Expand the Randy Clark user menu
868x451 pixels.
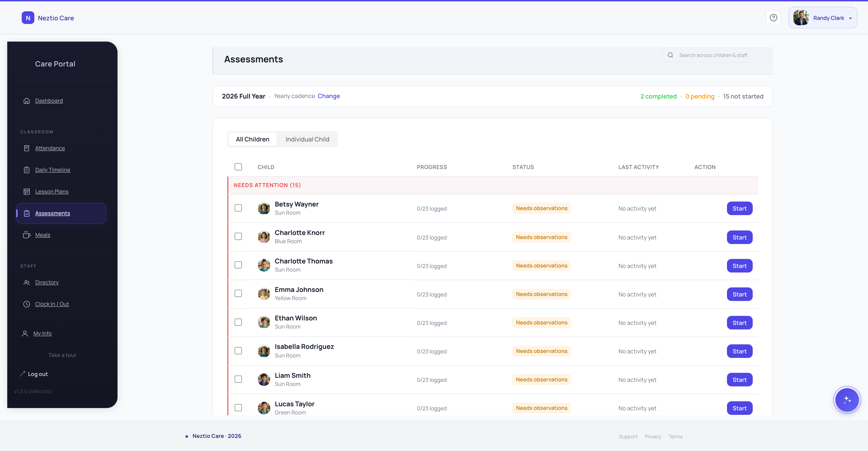(823, 18)
